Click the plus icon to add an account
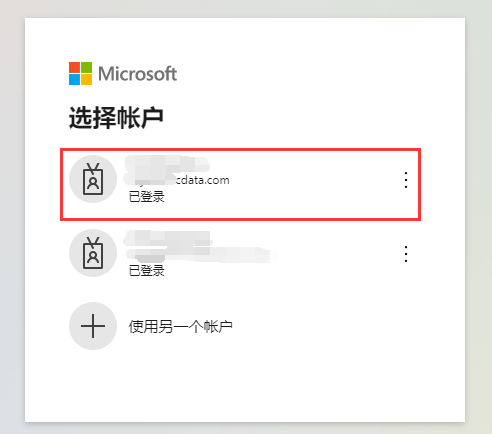This screenshot has width=492, height=434. click(93, 326)
